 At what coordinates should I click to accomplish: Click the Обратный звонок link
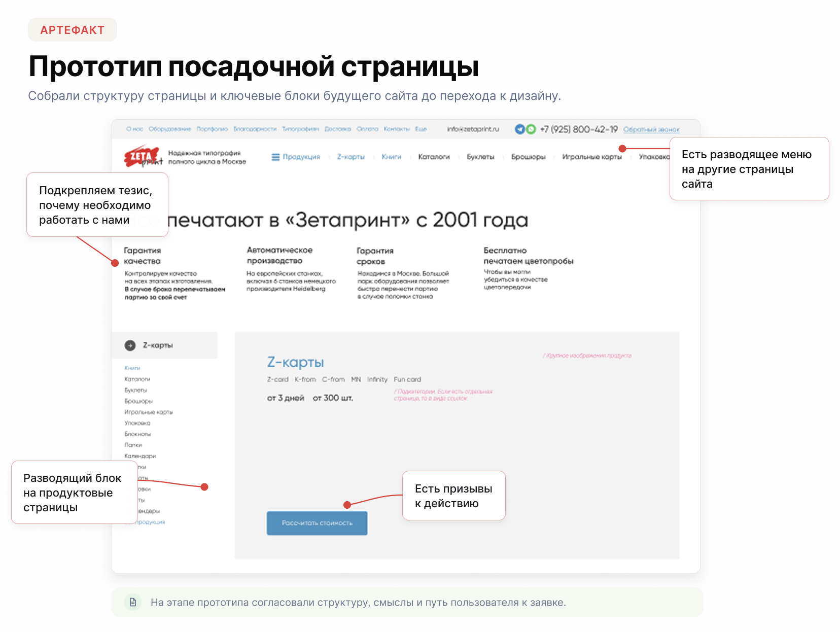[x=651, y=129]
